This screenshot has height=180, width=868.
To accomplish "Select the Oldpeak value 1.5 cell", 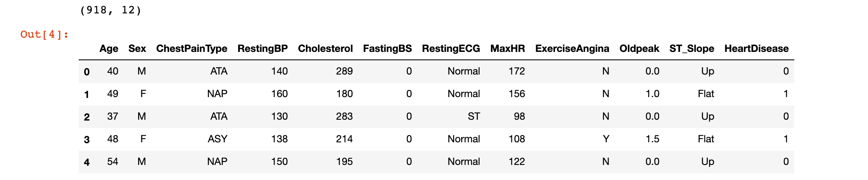I will 652,139.
